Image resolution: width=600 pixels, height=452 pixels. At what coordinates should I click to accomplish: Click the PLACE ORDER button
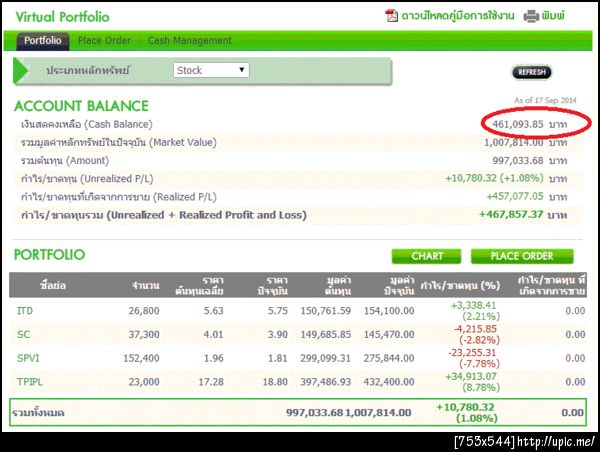[x=522, y=256]
